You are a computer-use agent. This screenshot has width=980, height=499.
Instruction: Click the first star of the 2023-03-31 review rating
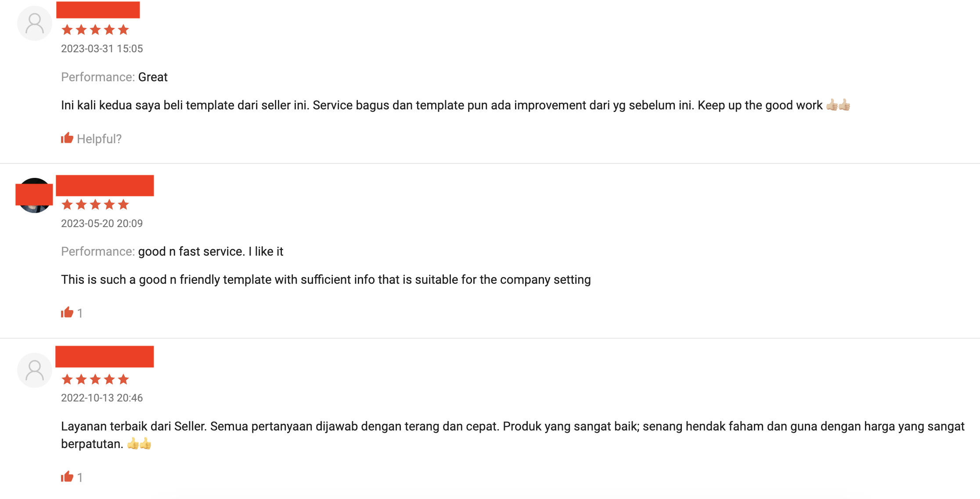click(x=67, y=30)
